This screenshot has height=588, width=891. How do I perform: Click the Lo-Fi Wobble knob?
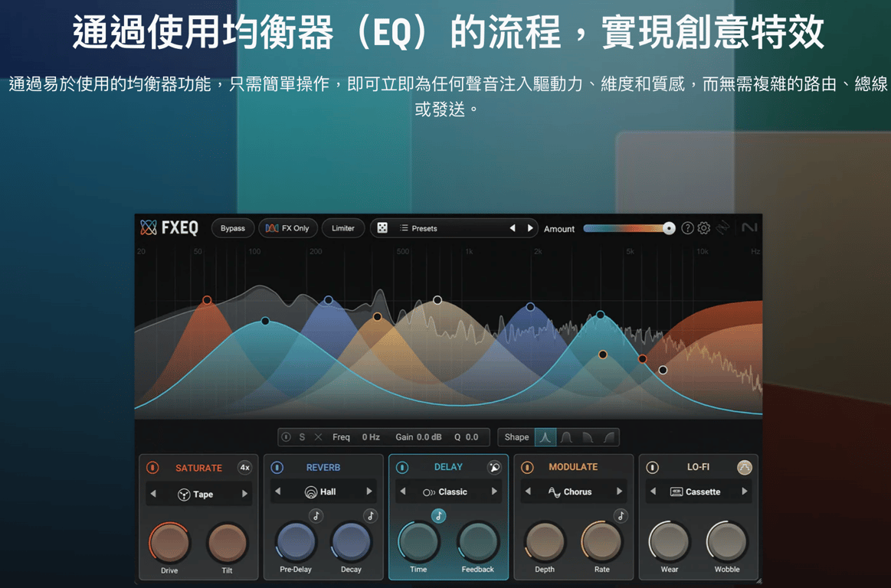pyautogui.click(x=727, y=541)
